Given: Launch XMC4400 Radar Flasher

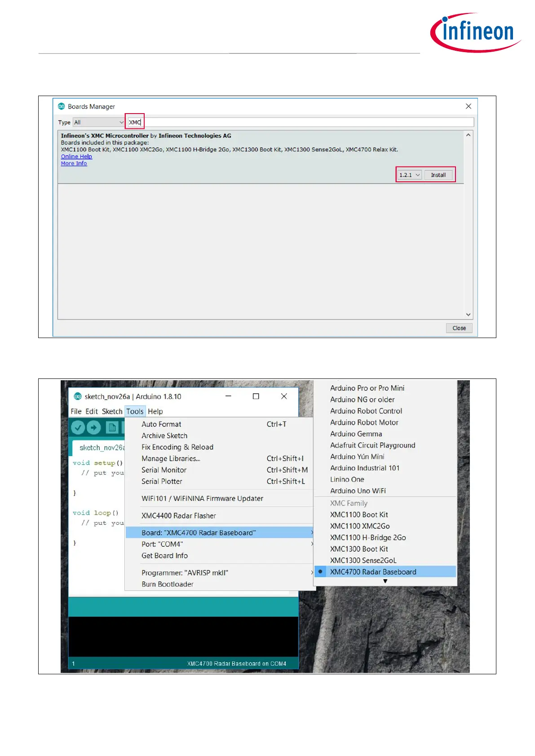Looking at the screenshot, I should [x=219, y=516].
